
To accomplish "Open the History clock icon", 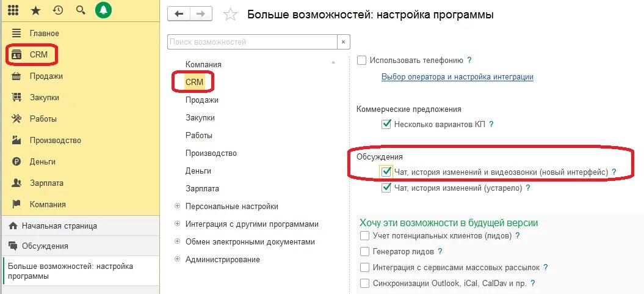I will [58, 11].
